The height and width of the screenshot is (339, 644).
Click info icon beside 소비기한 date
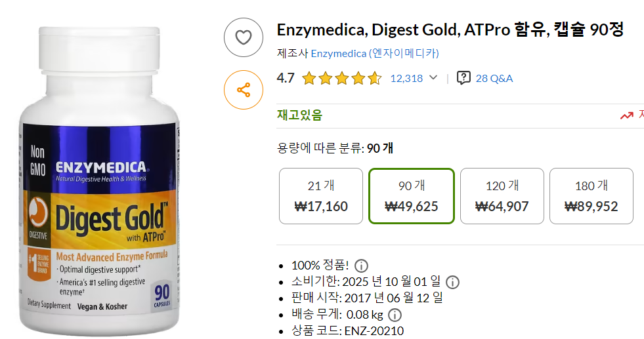[452, 283]
